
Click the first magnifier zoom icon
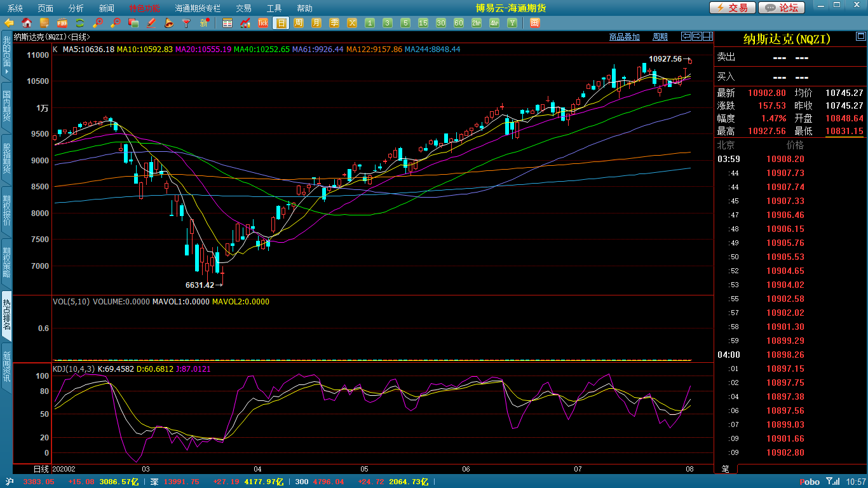[98, 23]
